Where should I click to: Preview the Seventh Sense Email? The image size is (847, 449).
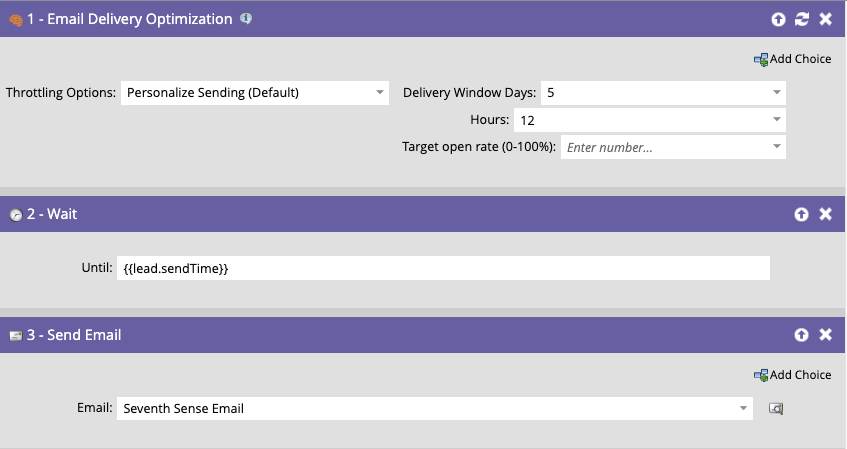(776, 408)
